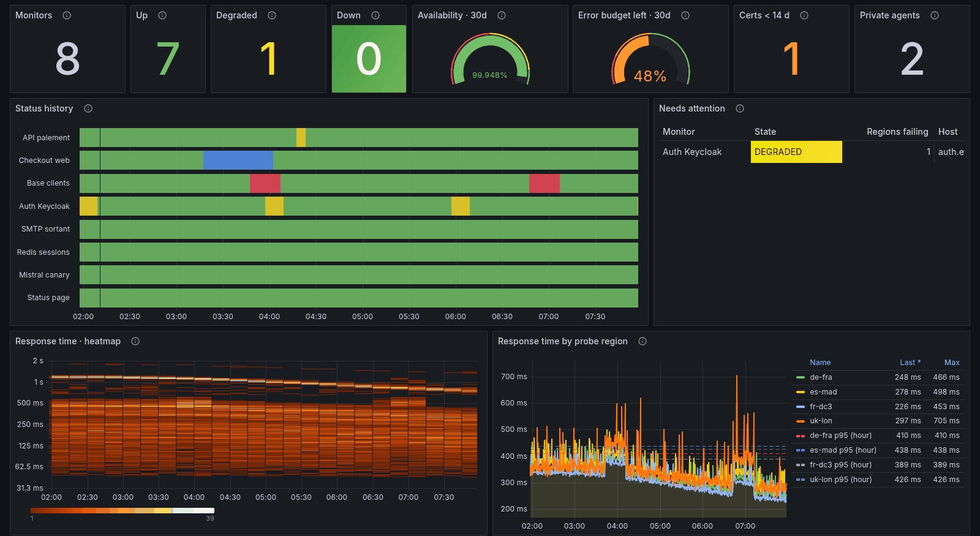
Task: Open Response time by probe region title
Action: click(563, 341)
